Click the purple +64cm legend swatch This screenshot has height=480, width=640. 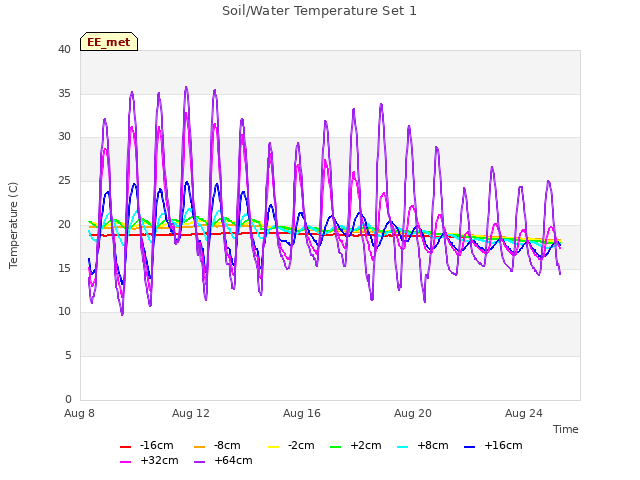coord(200,462)
